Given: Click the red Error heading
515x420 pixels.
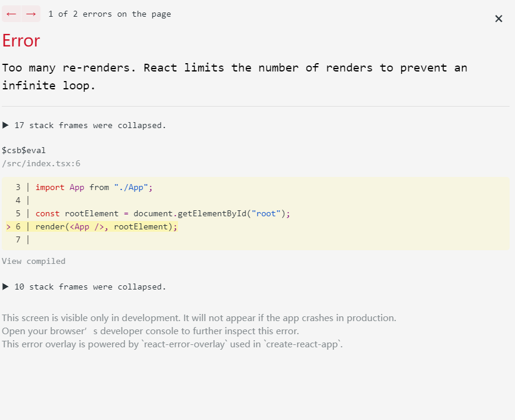Looking at the screenshot, I should point(21,41).
